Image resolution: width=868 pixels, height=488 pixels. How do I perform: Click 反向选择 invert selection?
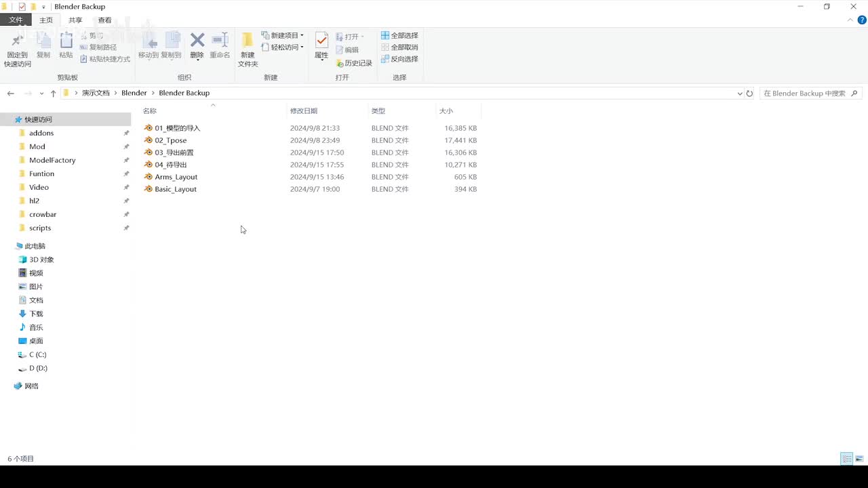(399, 59)
